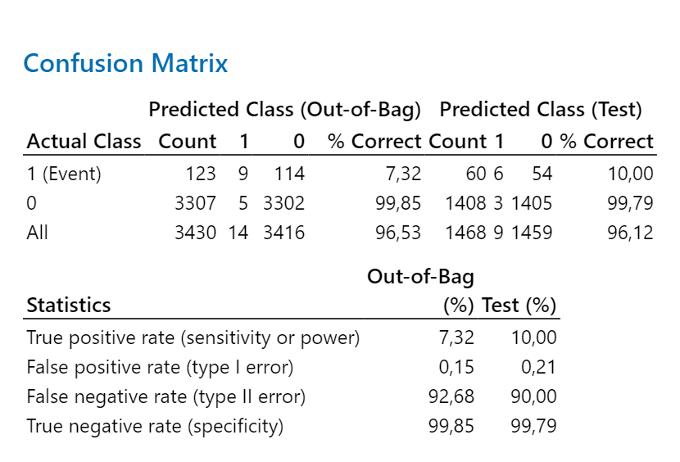The width and height of the screenshot is (680, 462).
Task: Click the Out-of-Bag count value 3307
Action: [195, 203]
